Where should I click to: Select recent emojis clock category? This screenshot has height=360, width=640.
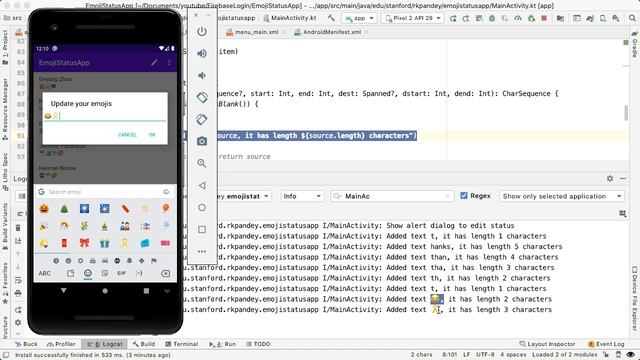pyautogui.click(x=56, y=260)
